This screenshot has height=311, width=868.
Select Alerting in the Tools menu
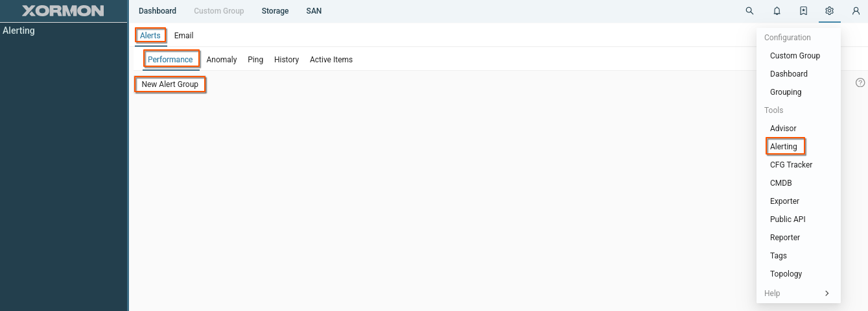784,147
